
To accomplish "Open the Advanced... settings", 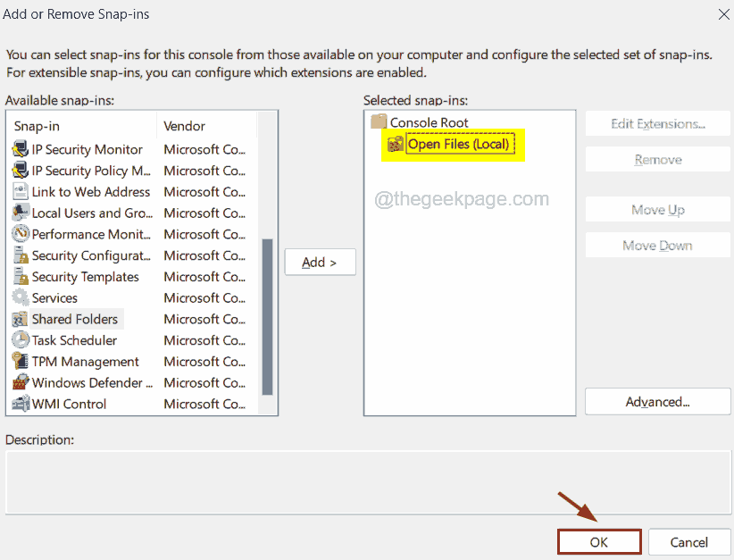I will click(x=657, y=402).
